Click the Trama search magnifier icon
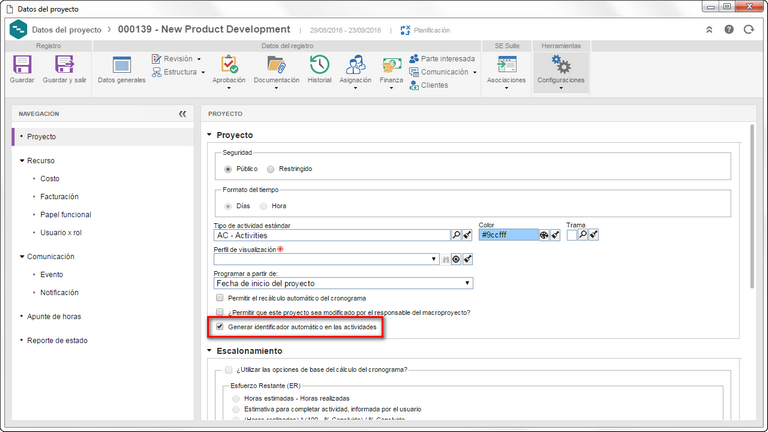The height and width of the screenshot is (432, 768). [582, 235]
